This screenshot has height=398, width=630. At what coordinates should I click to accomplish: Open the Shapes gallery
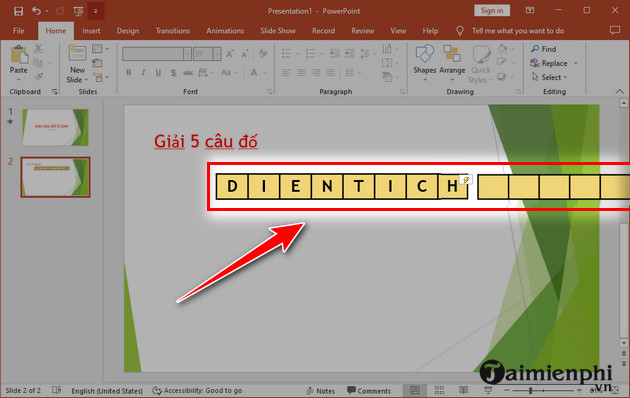[x=425, y=62]
